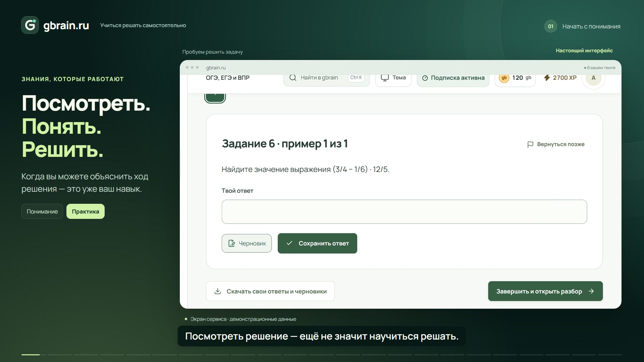The height and width of the screenshot is (362, 644).
Task: Click the flag icon for Вернуться позже
Action: (530, 144)
